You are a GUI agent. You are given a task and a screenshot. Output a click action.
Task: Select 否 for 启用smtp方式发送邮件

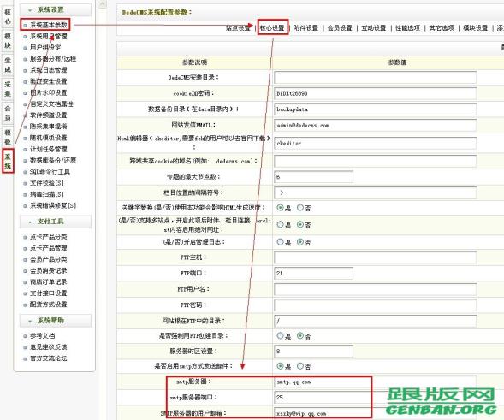300,366
